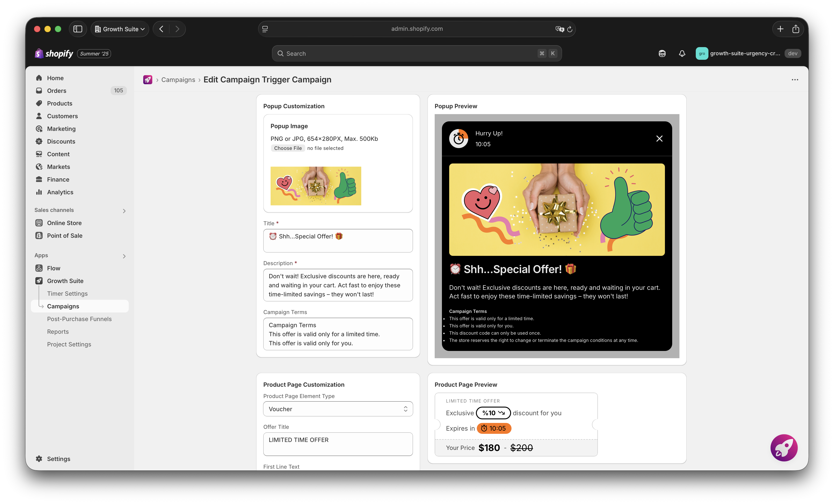Expand Sales channels section chevron
834x504 pixels.
pyautogui.click(x=124, y=211)
